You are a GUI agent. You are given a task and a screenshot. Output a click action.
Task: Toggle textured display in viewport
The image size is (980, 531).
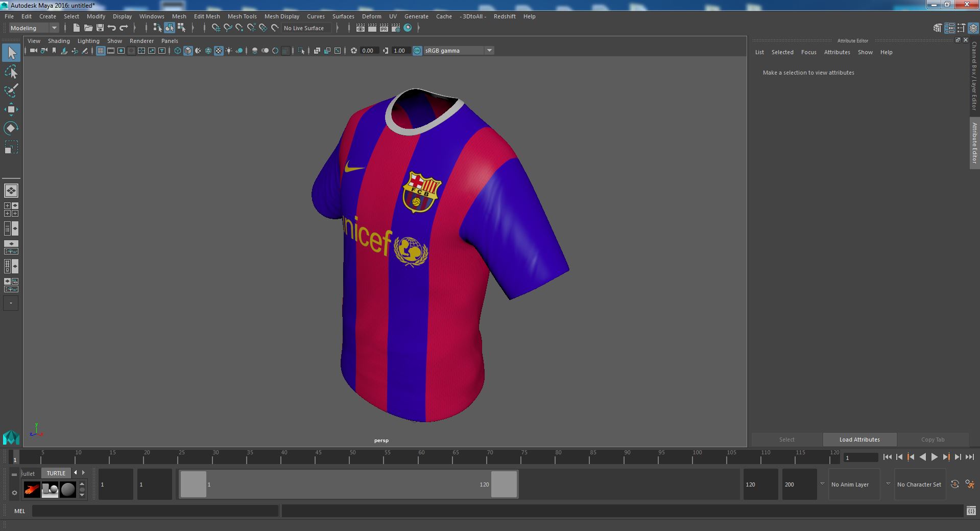[219, 51]
